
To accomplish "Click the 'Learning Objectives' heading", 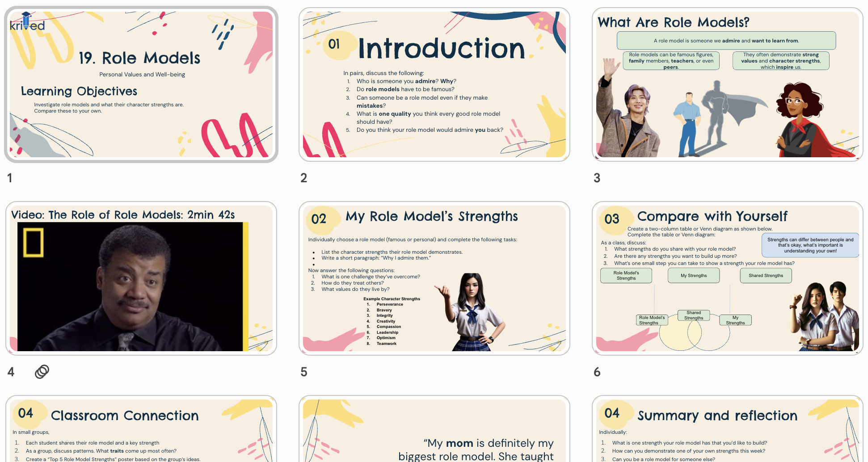I will pos(79,91).
